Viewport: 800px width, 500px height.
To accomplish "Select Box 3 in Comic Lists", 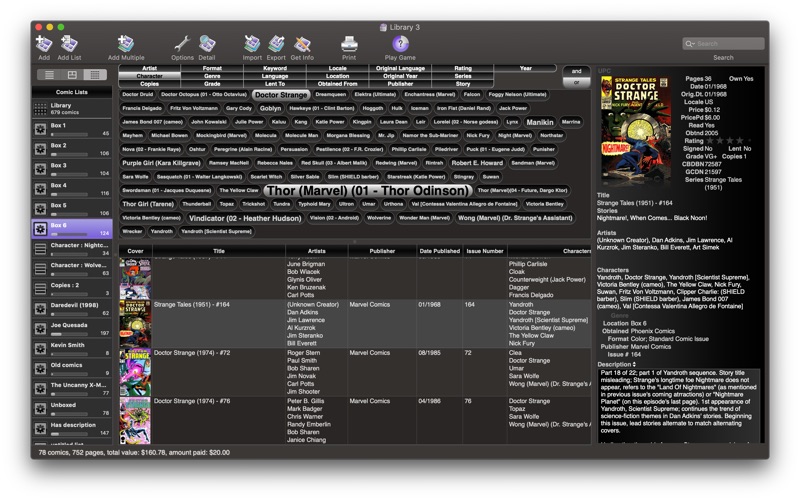I will point(72,169).
